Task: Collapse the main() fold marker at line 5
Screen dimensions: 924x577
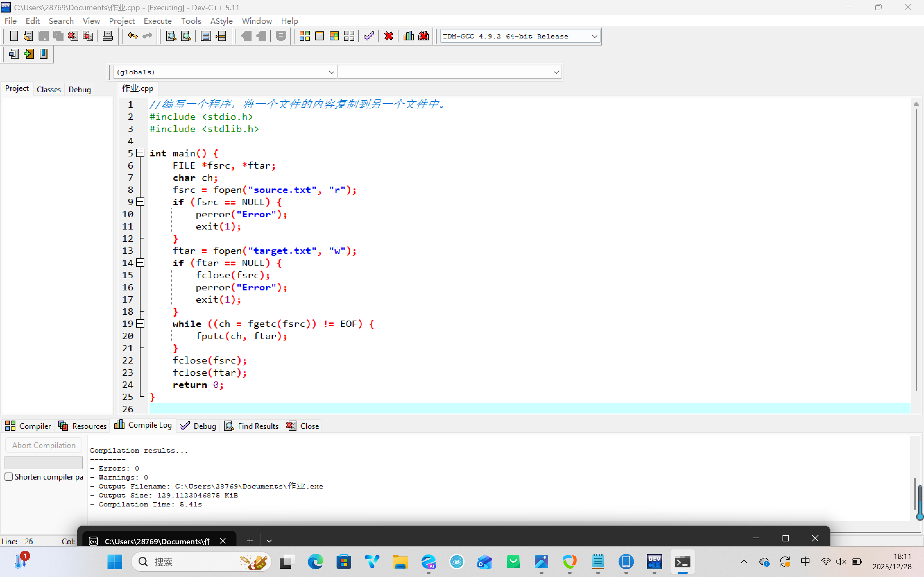Action: 141,153
